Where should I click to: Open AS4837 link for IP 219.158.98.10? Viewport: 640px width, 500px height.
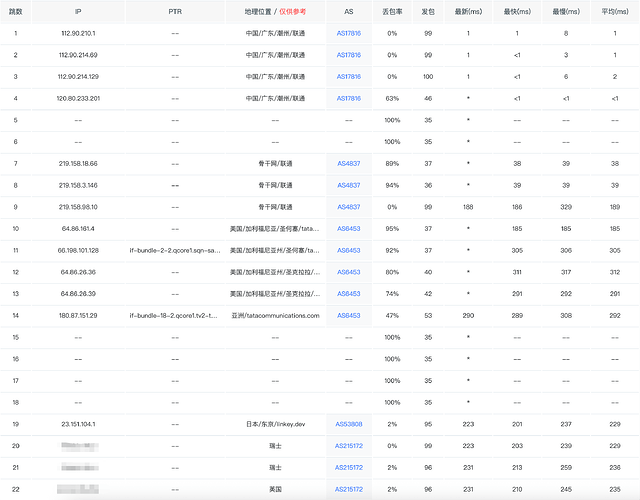pos(349,207)
